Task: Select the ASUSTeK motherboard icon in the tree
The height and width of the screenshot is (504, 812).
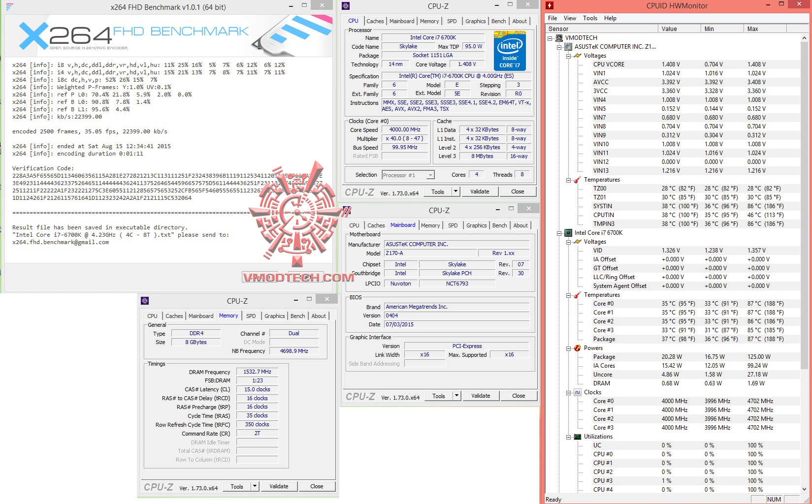Action: click(568, 47)
